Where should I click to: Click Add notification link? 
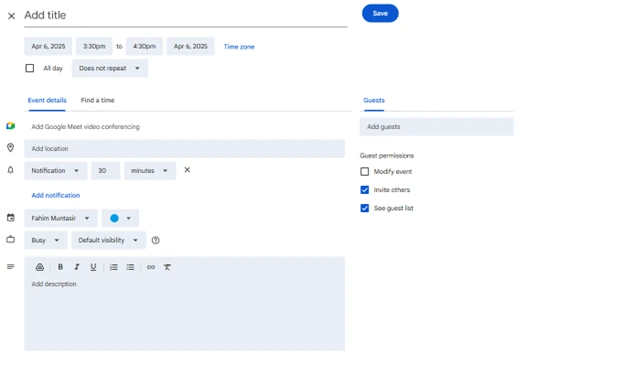coord(56,195)
